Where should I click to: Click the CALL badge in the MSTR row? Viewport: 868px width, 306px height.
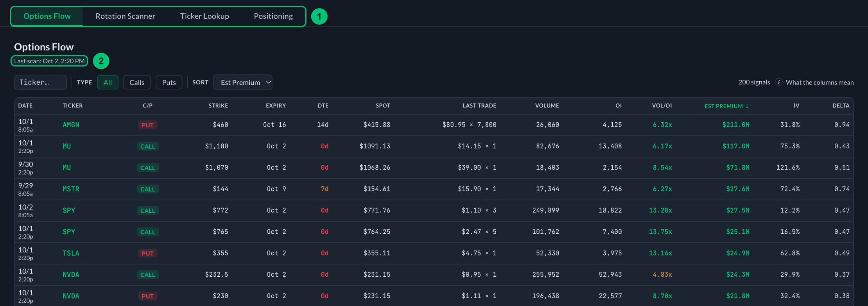(147, 189)
